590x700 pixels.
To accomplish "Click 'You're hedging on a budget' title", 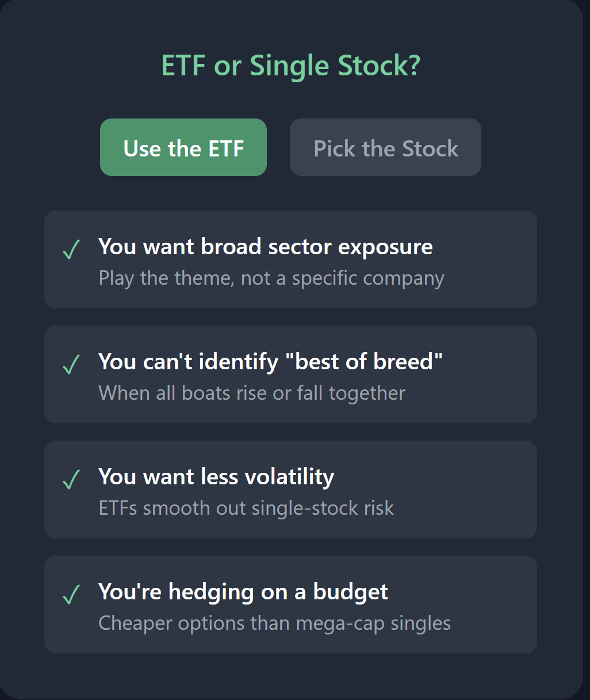I will [243, 592].
